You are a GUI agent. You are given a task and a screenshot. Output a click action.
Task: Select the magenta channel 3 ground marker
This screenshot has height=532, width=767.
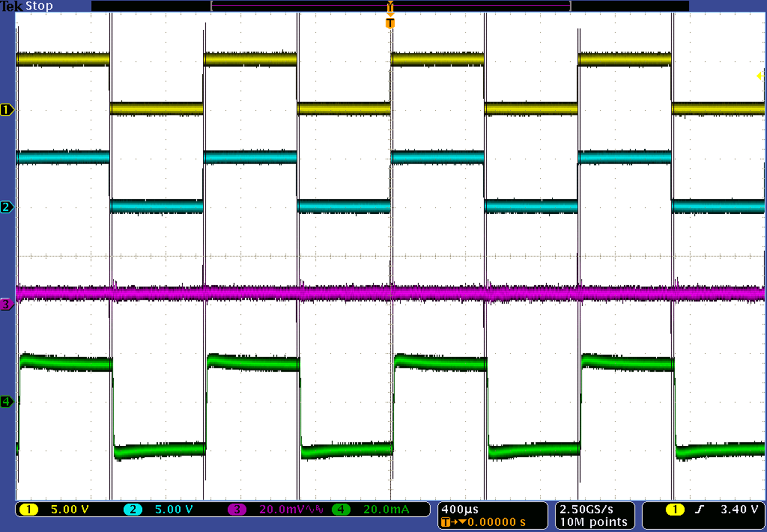click(6, 304)
